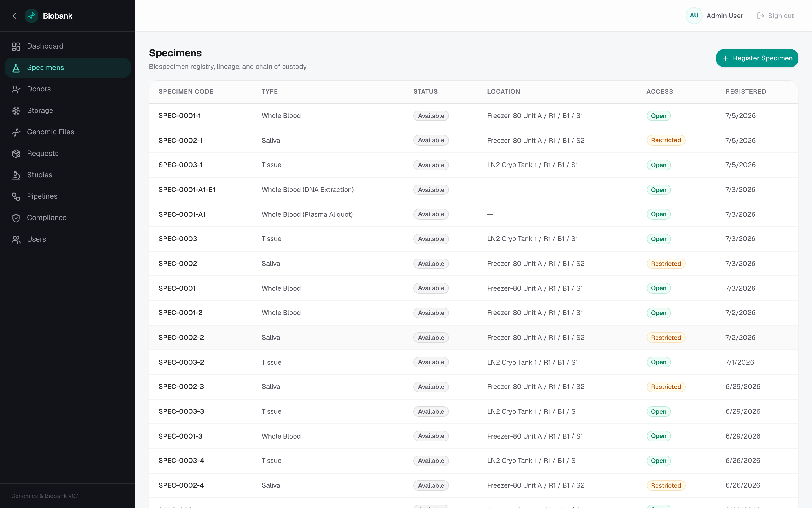Screen dimensions: 812x508
Task: Open specimen SPEC-0002
Action: (x=178, y=264)
